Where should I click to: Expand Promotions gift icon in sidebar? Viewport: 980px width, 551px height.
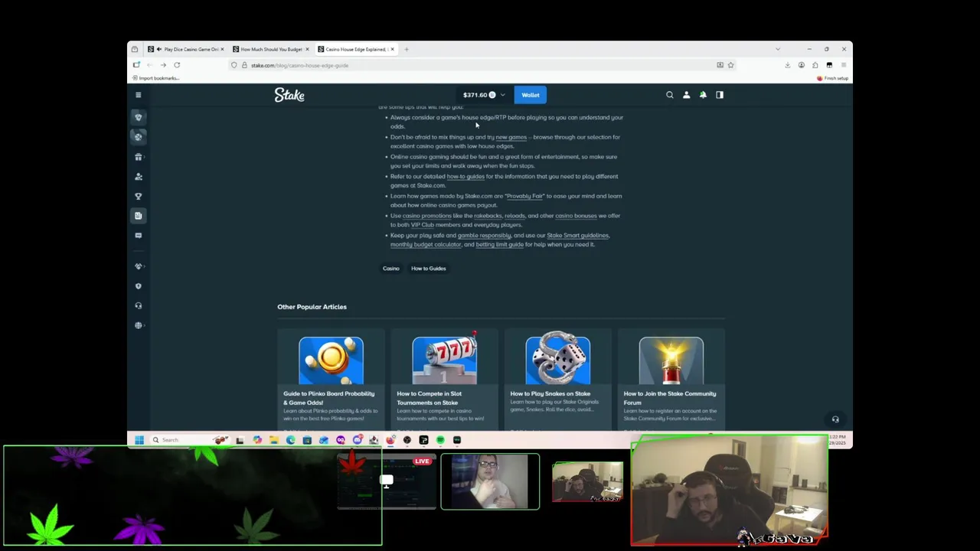coord(139,157)
